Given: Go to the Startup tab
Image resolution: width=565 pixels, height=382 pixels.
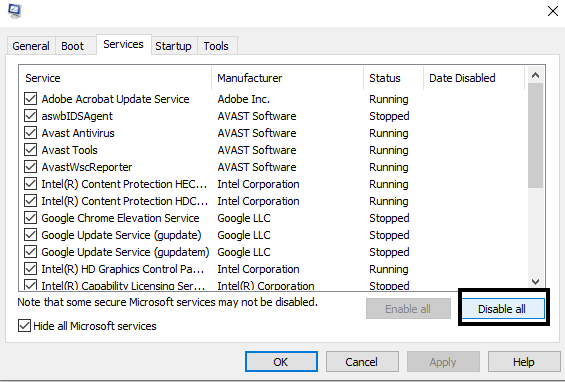Looking at the screenshot, I should pos(173,46).
